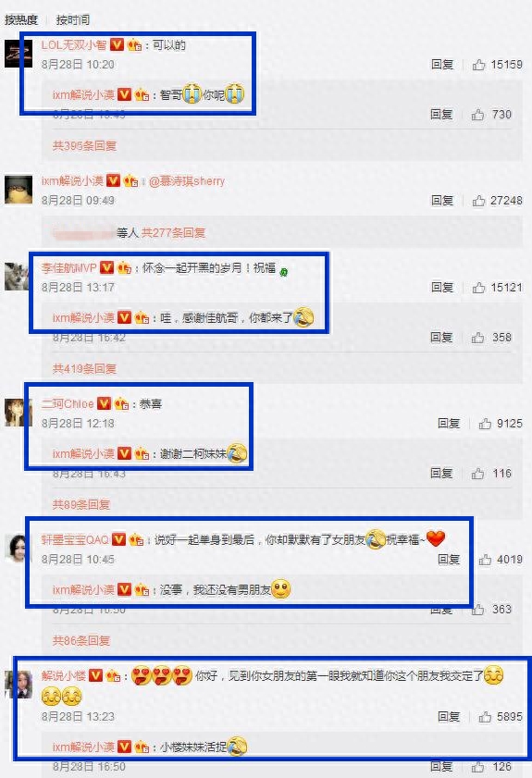Viewport: 532px width, 778px height.
Task: Like the reply showing 358 likes
Action: pos(478,338)
